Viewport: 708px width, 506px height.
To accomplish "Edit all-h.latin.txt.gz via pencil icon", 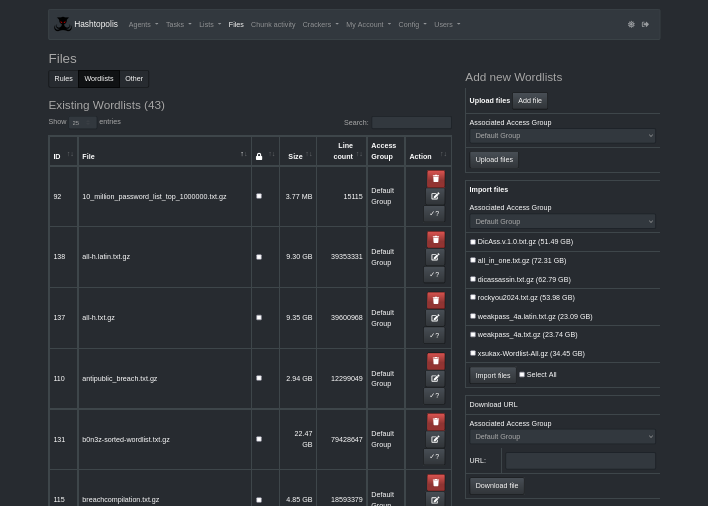I will click(435, 257).
